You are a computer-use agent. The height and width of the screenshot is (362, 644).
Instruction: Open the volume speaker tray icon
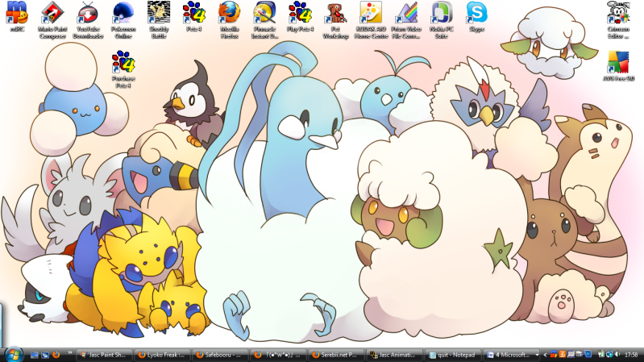tap(617, 354)
